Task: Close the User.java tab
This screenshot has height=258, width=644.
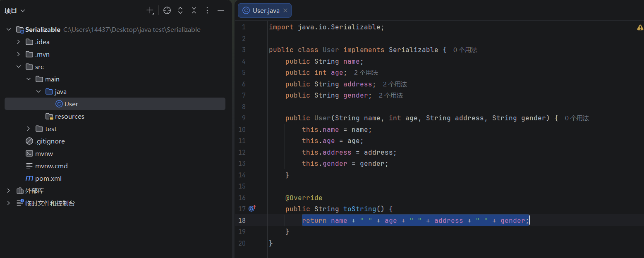Action: click(285, 11)
